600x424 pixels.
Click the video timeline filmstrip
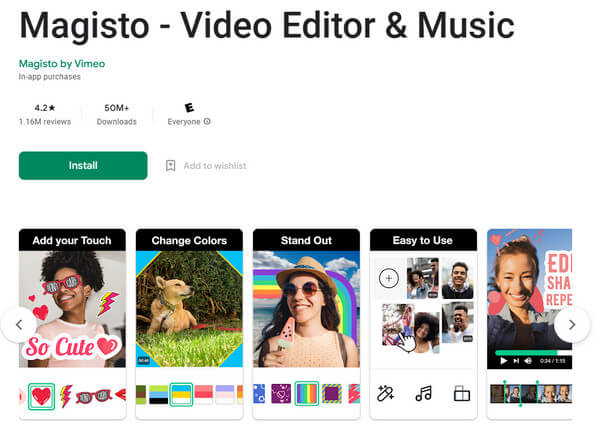[x=531, y=394]
